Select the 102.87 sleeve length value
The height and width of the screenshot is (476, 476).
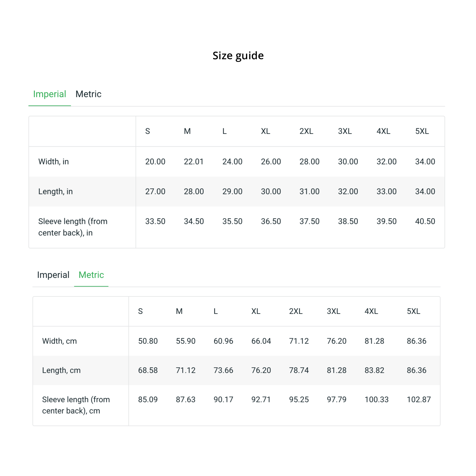(419, 400)
